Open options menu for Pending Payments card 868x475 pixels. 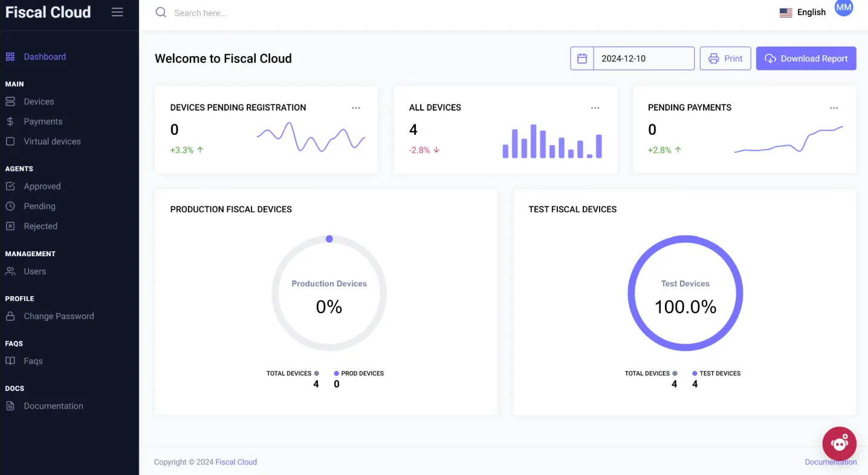pyautogui.click(x=834, y=108)
